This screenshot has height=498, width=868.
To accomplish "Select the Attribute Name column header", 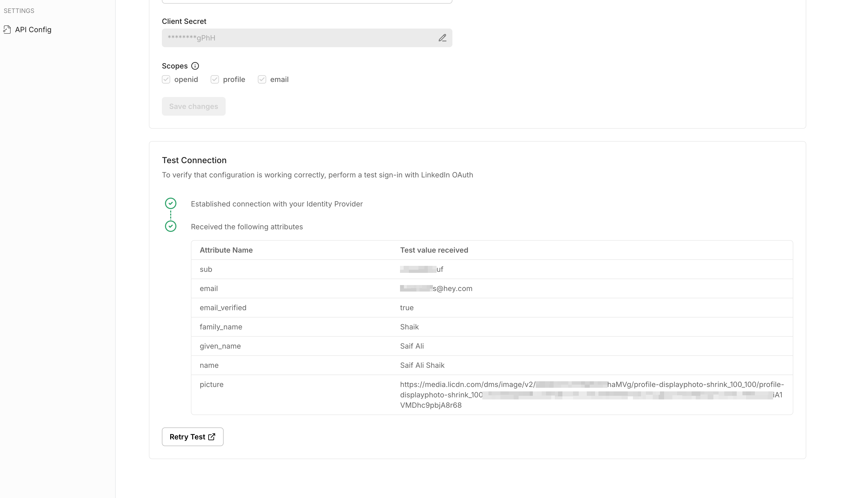I will (226, 250).
